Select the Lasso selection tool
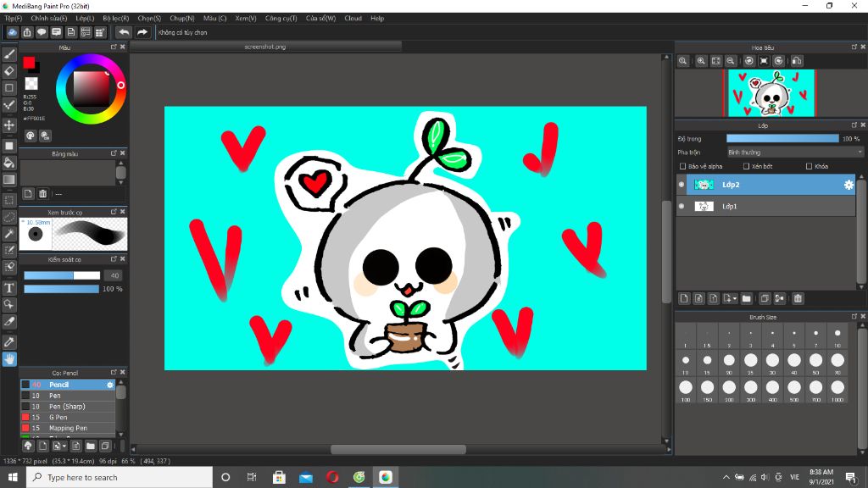The image size is (868, 488). pos(9,217)
